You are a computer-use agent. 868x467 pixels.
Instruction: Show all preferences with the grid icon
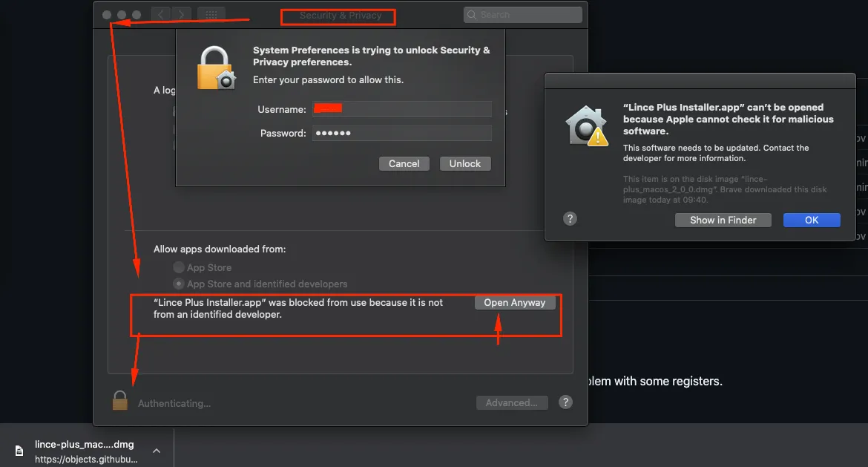coord(211,14)
